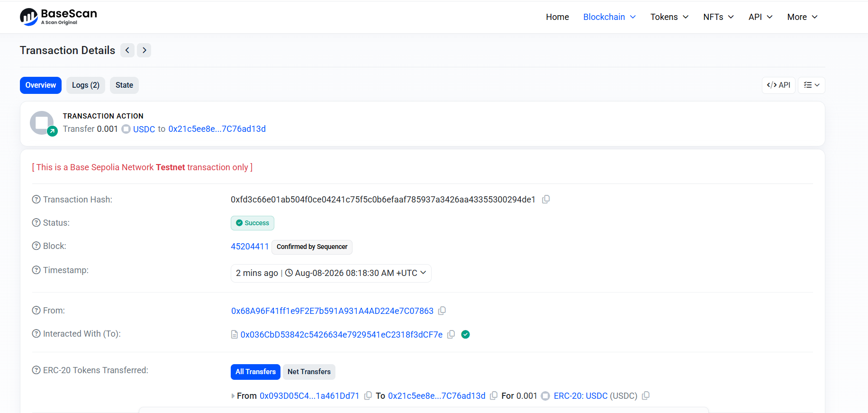Click the clock icon in timestamp

click(x=289, y=273)
